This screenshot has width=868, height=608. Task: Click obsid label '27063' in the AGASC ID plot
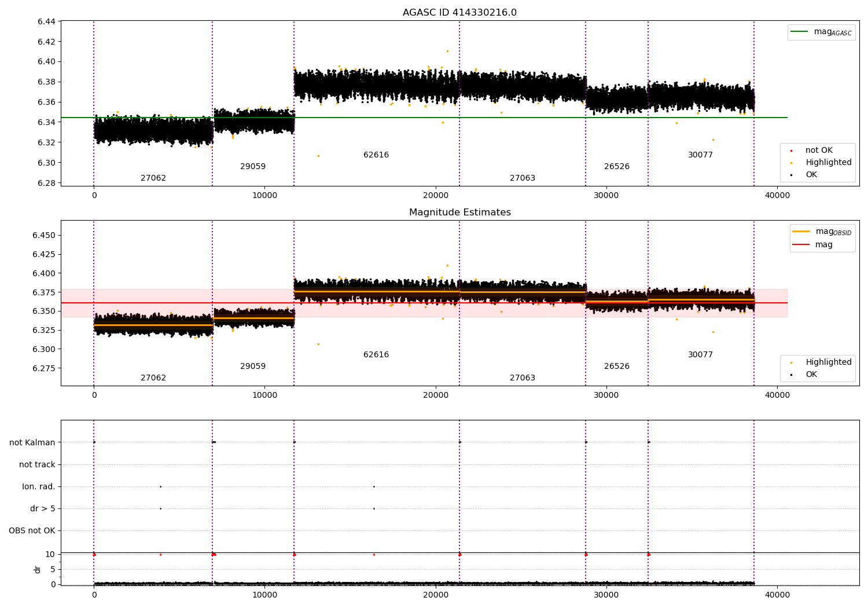pyautogui.click(x=523, y=178)
